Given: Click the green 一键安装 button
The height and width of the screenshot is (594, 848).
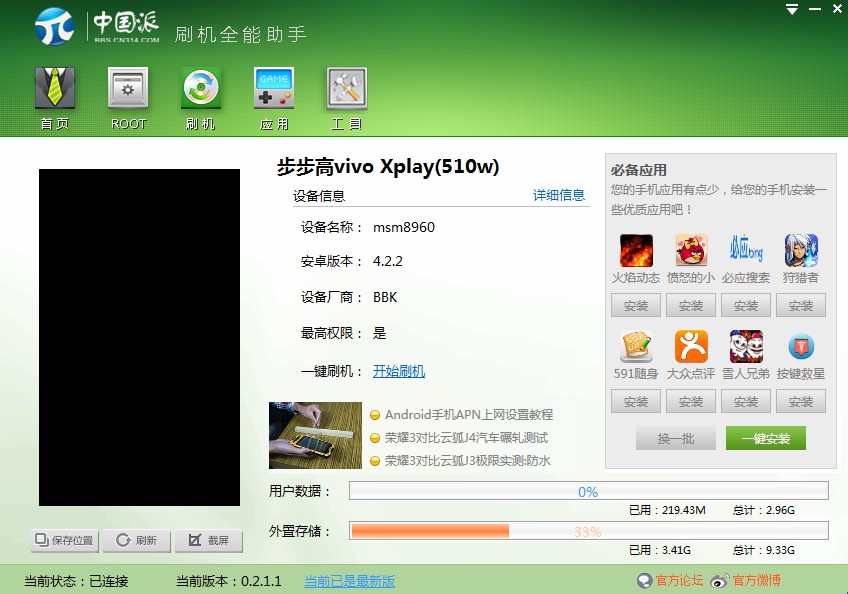Looking at the screenshot, I should (766, 438).
